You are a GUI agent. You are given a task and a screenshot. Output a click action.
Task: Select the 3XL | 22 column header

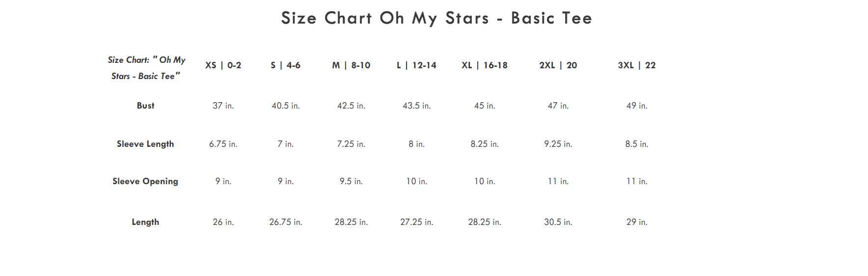tap(637, 65)
